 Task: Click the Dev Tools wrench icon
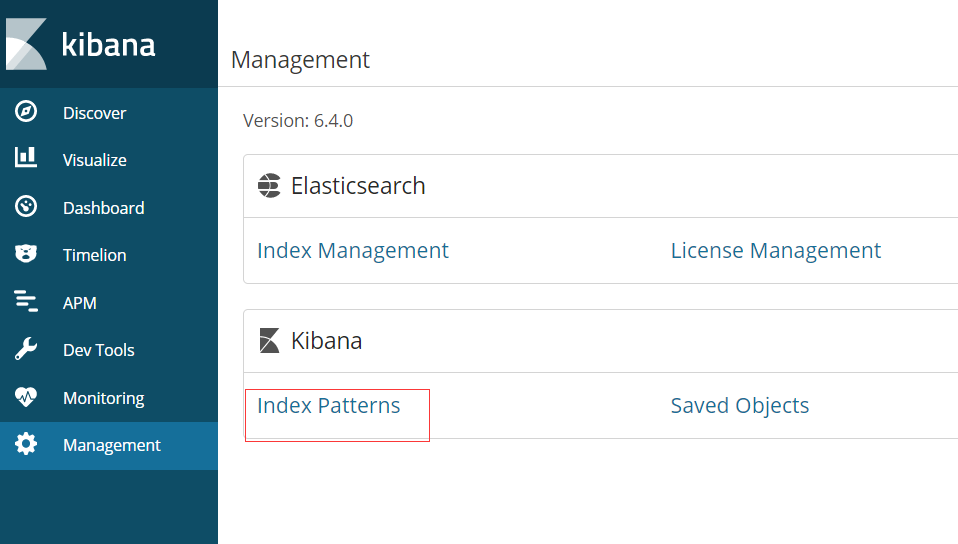[x=26, y=349]
